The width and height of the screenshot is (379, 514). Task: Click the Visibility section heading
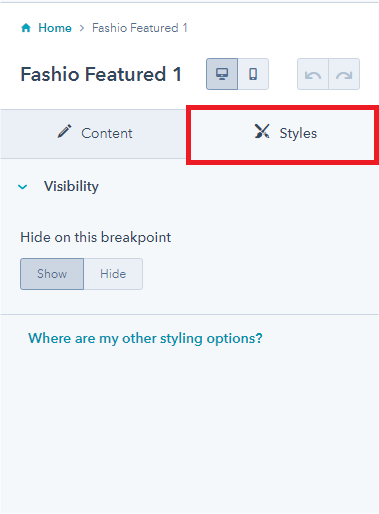point(71,186)
